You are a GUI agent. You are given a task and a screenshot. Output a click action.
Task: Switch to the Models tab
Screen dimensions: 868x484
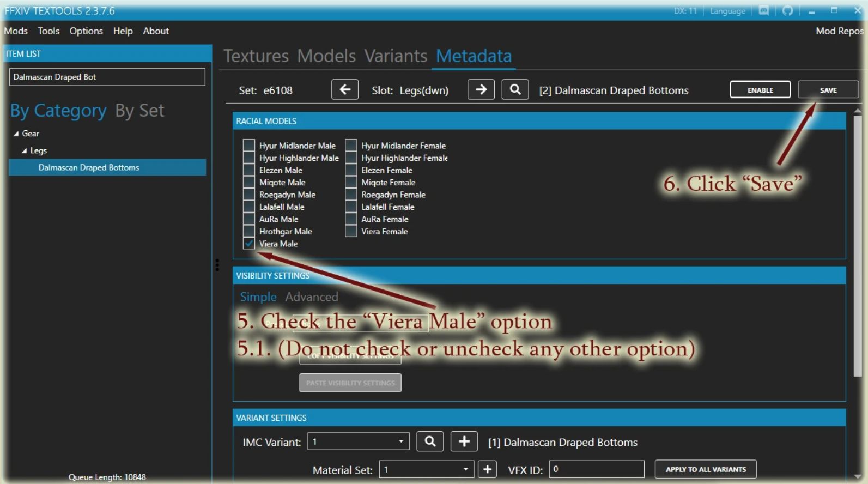[x=326, y=56]
